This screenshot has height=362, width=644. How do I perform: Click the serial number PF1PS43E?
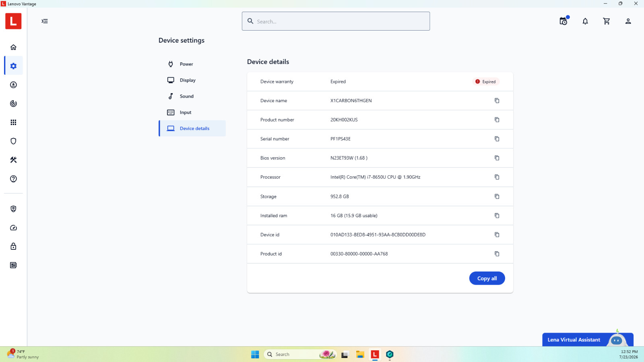(x=341, y=139)
